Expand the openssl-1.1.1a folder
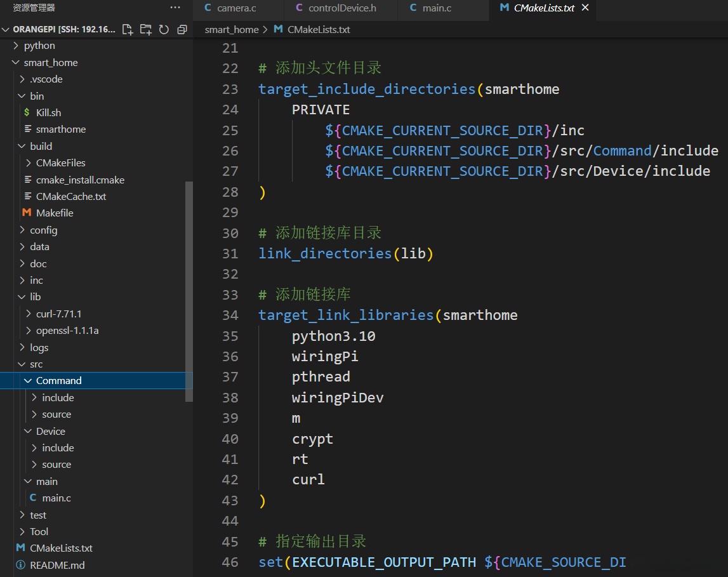Image resolution: width=728 pixels, height=577 pixels. coord(67,331)
